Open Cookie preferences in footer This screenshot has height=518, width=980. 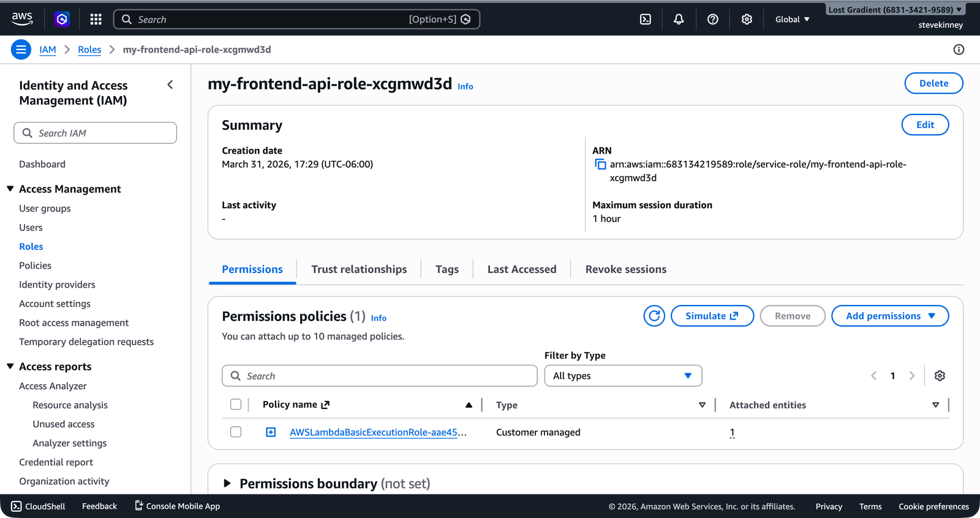pyautogui.click(x=933, y=506)
